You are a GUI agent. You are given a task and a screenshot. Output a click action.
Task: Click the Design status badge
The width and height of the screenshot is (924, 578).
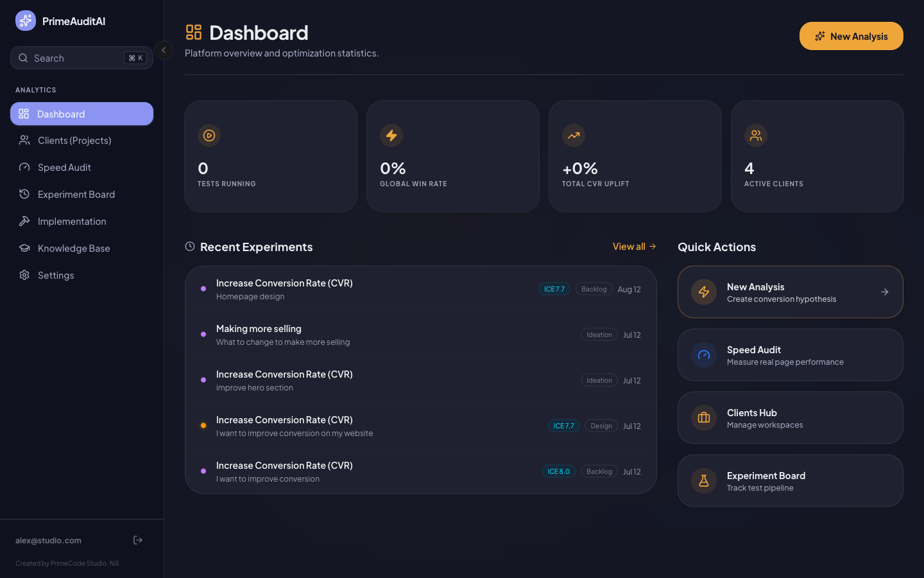[601, 426]
